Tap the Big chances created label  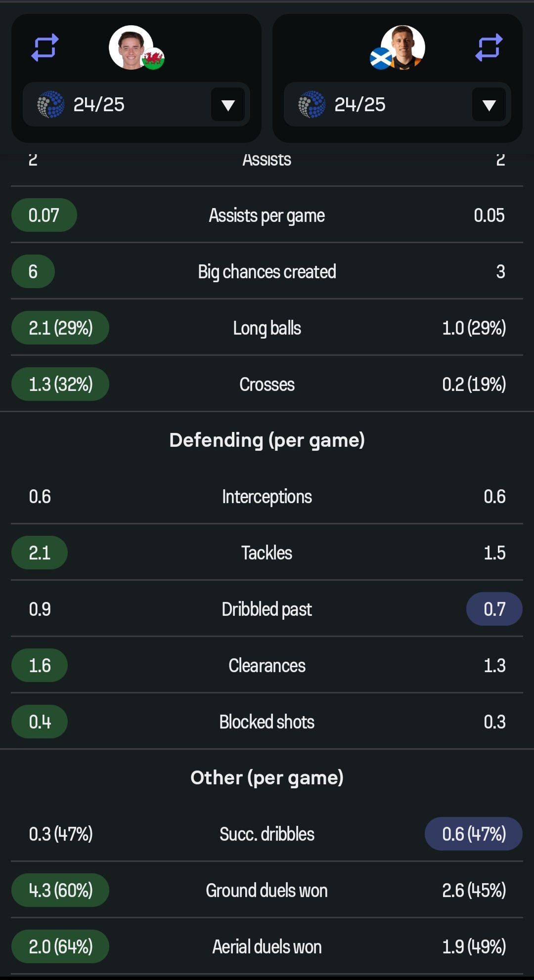click(x=267, y=272)
